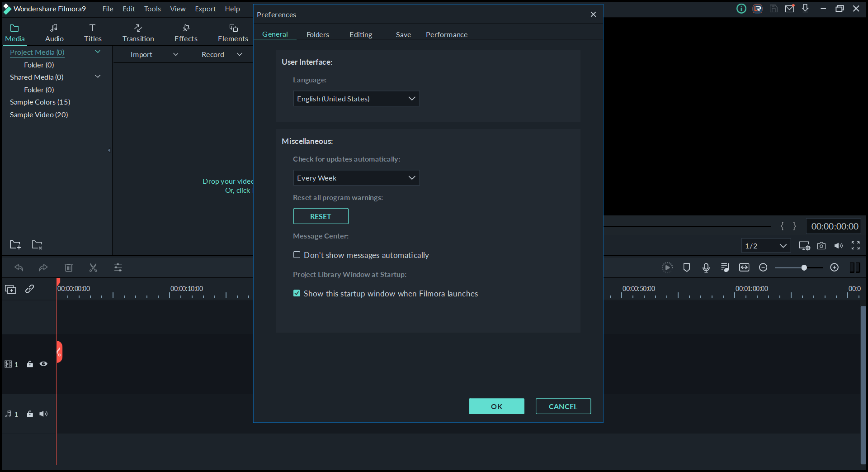Open the Transition library
Viewport: 868px width, 472px height.
point(138,33)
